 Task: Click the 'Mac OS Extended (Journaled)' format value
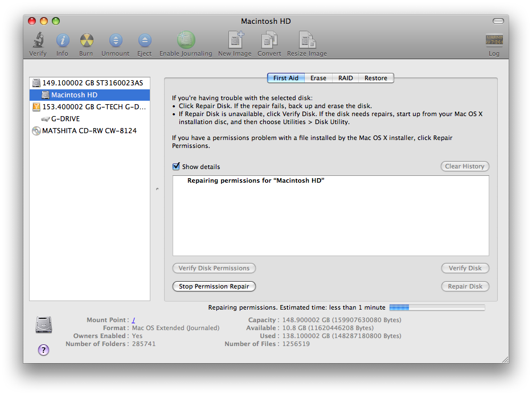pyautogui.click(x=176, y=328)
